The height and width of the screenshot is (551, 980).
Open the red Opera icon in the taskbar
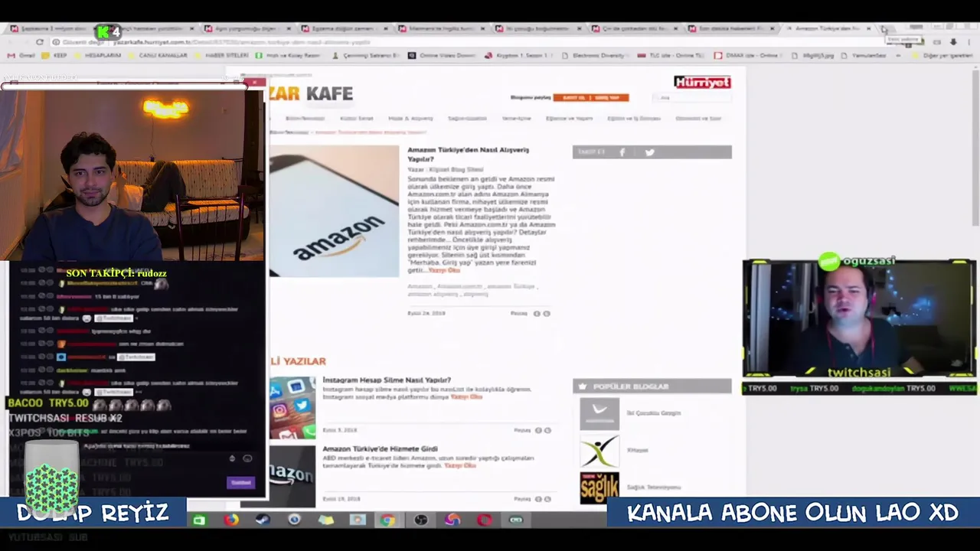pos(484,520)
